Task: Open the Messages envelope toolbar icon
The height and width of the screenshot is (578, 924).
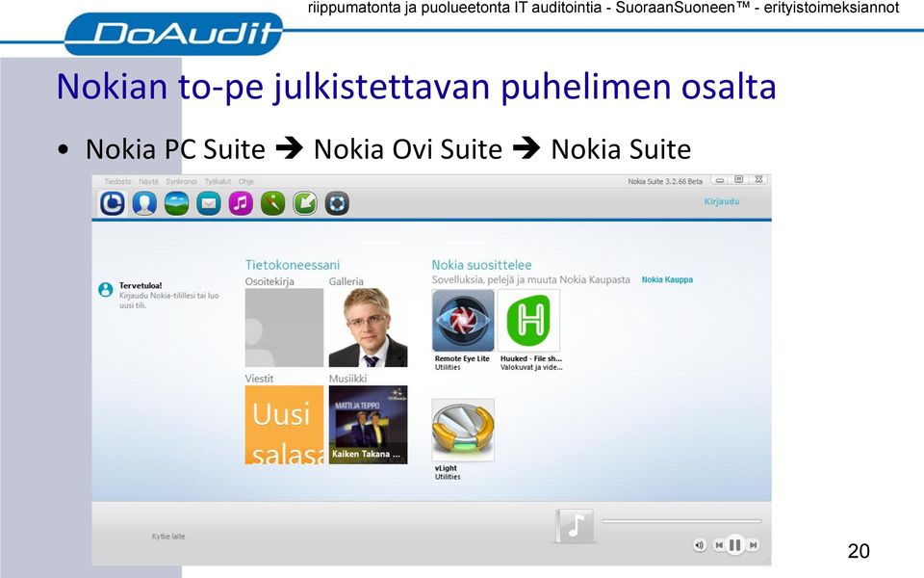Action: 208,203
